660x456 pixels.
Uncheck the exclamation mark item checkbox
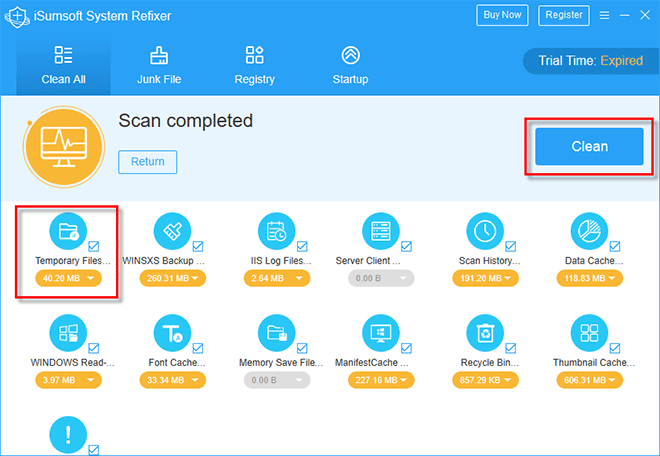[x=94, y=450]
